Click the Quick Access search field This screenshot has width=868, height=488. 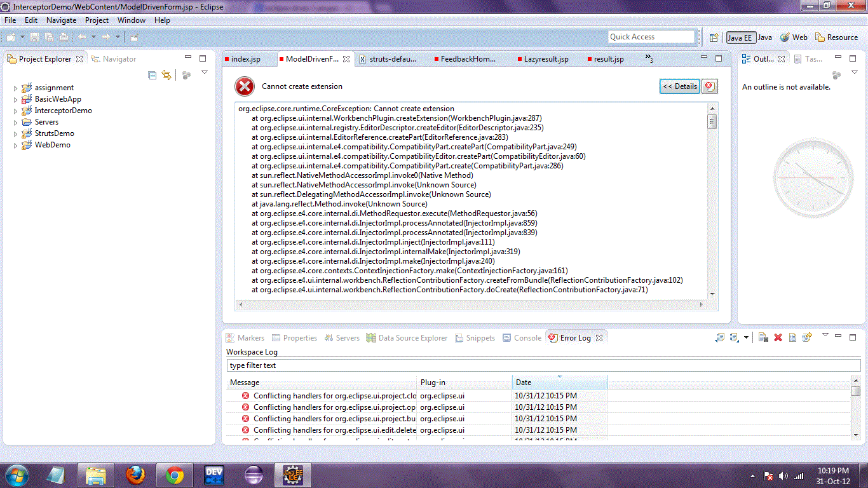coord(651,37)
